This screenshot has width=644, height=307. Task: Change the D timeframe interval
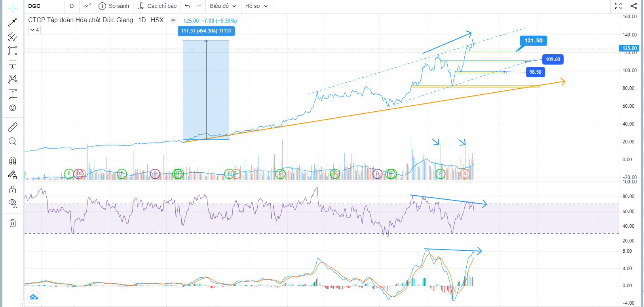pos(72,6)
